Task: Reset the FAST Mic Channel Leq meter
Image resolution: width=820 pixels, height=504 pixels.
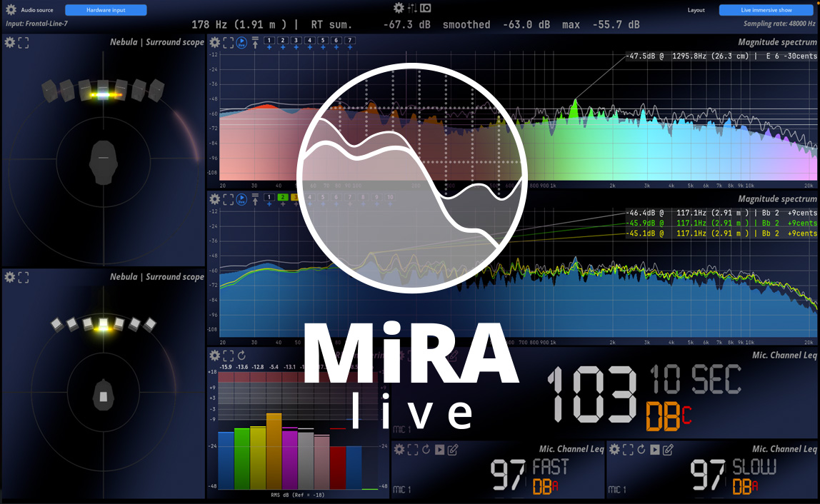Action: click(426, 450)
